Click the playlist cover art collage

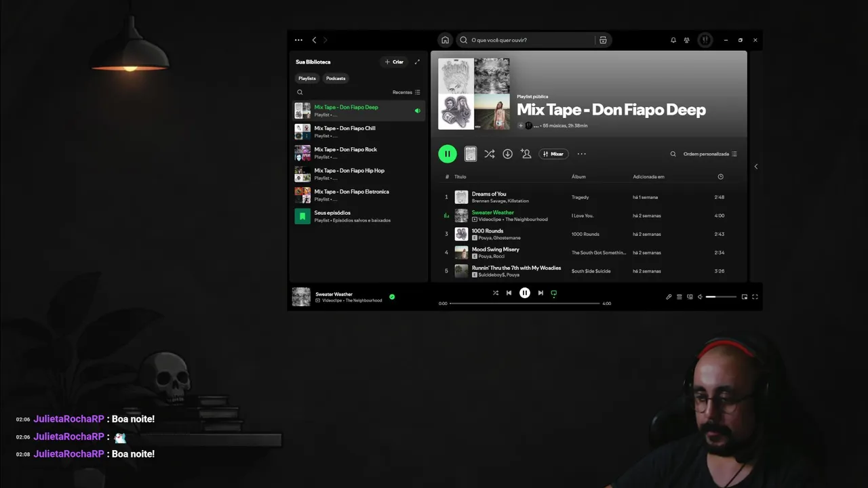[x=473, y=94]
